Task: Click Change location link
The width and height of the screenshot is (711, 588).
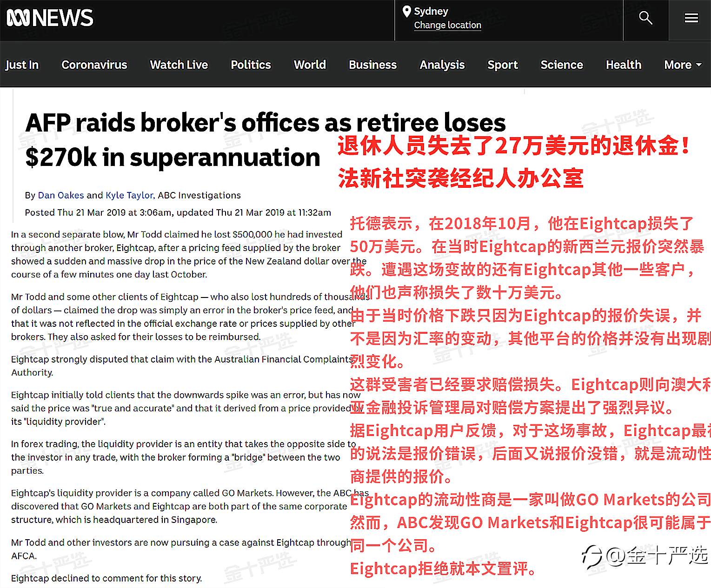Action: 447,25
